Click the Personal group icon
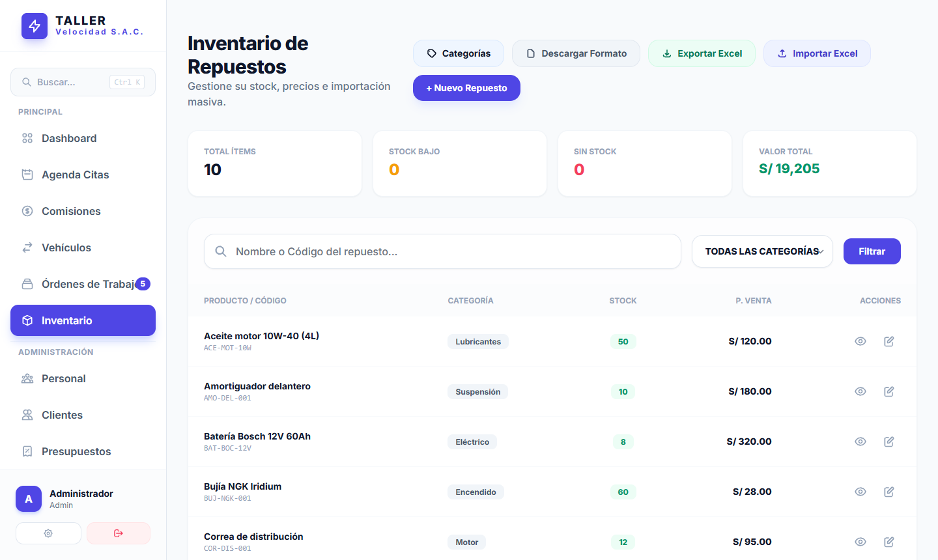Image resolution: width=938 pixels, height=560 pixels. click(x=27, y=378)
